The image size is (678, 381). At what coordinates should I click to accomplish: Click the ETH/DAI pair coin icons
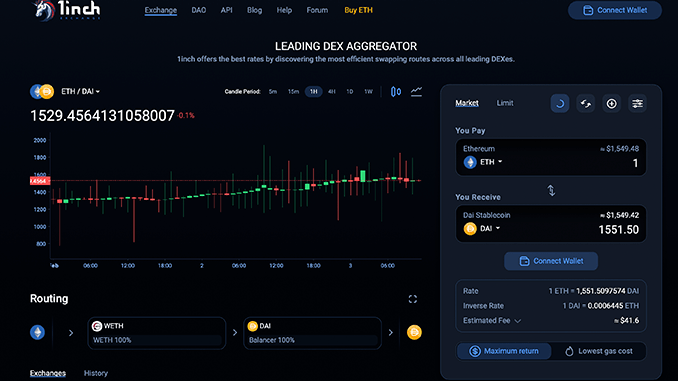tap(42, 92)
